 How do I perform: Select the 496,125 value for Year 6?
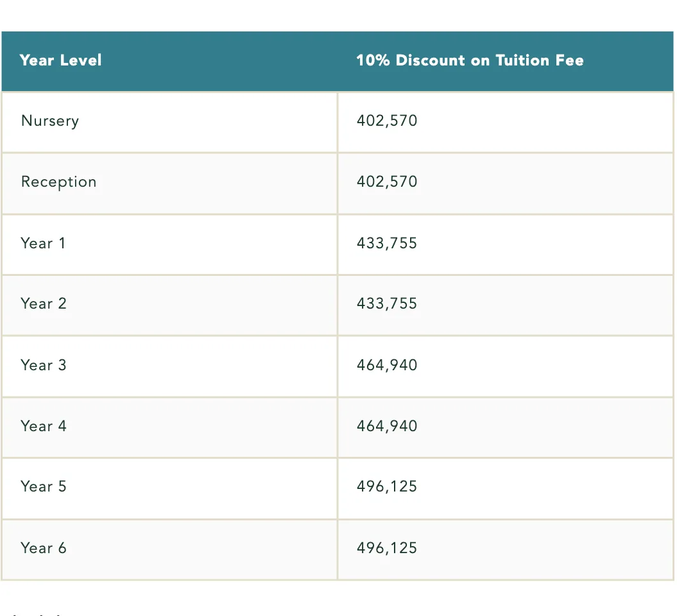(x=387, y=548)
